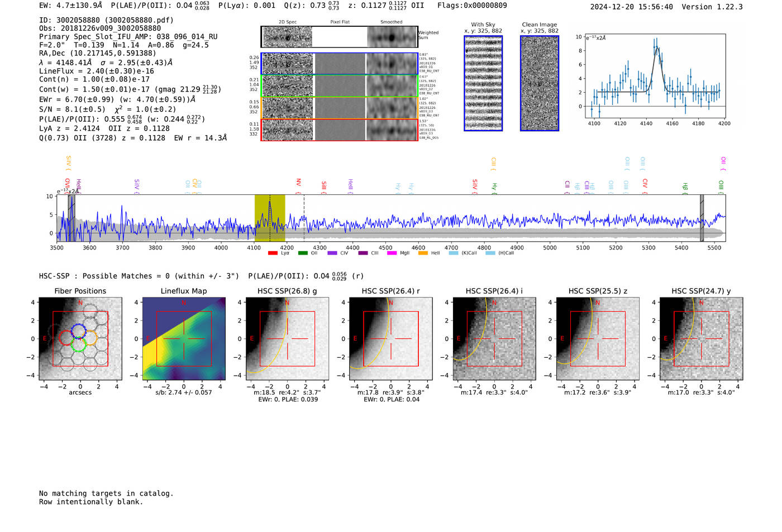
Task: Click 'Row intentionally blank.' text
Action: 91,502
